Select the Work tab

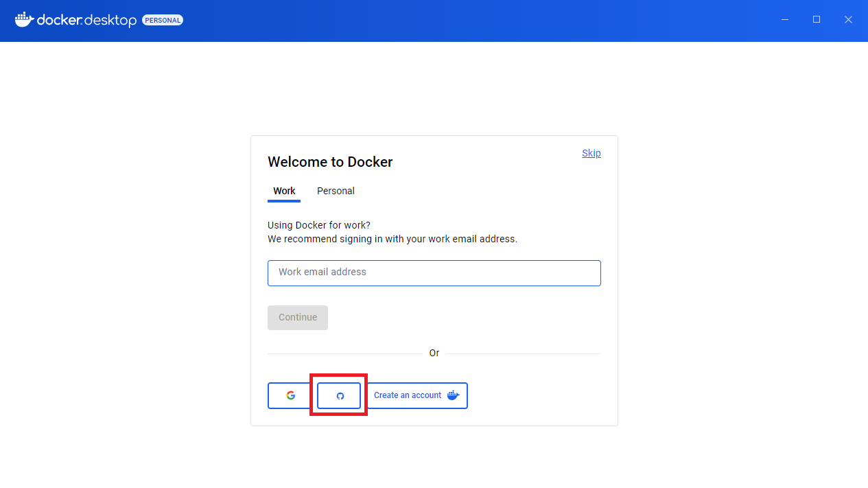click(x=284, y=191)
